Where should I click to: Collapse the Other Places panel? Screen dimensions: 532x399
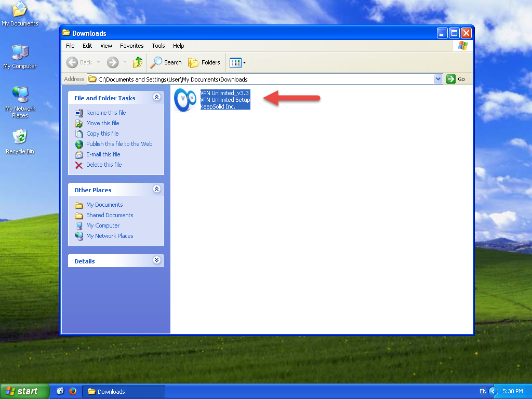point(156,189)
